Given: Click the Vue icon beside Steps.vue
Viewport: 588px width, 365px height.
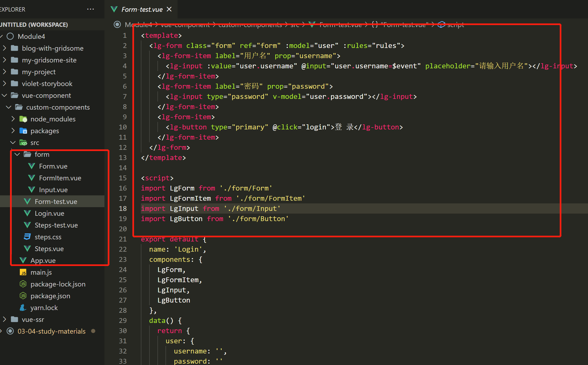Looking at the screenshot, I should [x=27, y=249].
